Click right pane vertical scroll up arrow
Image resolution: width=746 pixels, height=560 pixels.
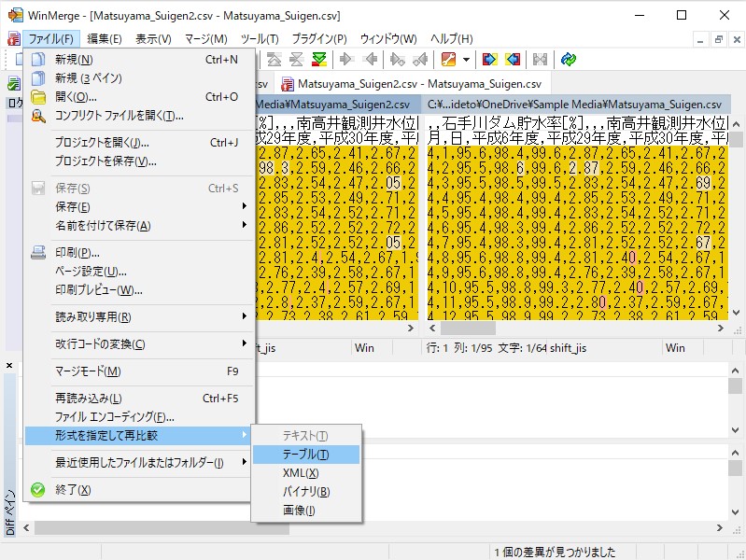(x=736, y=124)
